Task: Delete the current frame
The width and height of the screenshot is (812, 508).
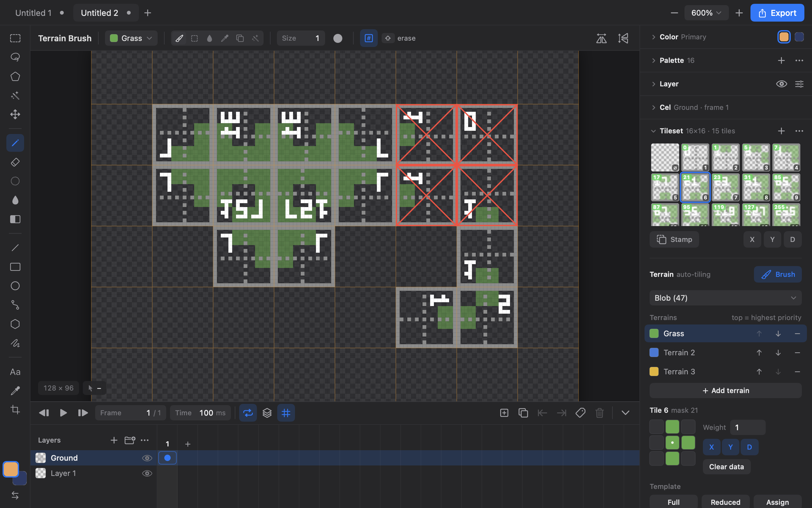Action: tap(599, 412)
